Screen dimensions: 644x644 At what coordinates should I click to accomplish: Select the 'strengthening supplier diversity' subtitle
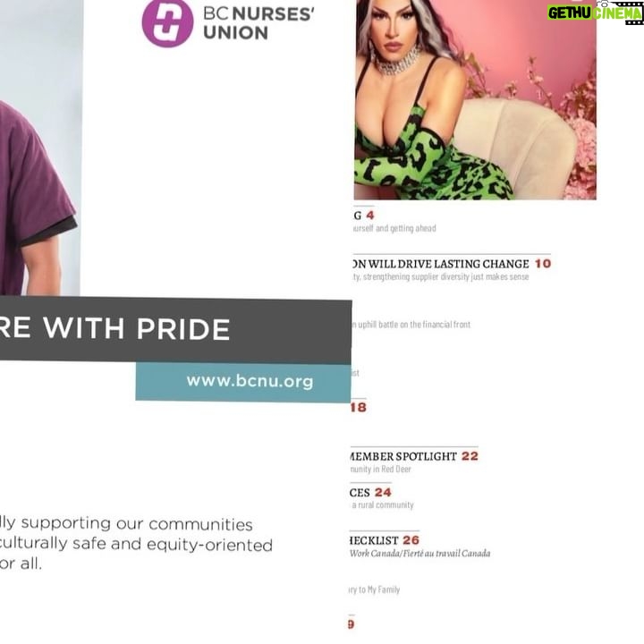pos(441,276)
